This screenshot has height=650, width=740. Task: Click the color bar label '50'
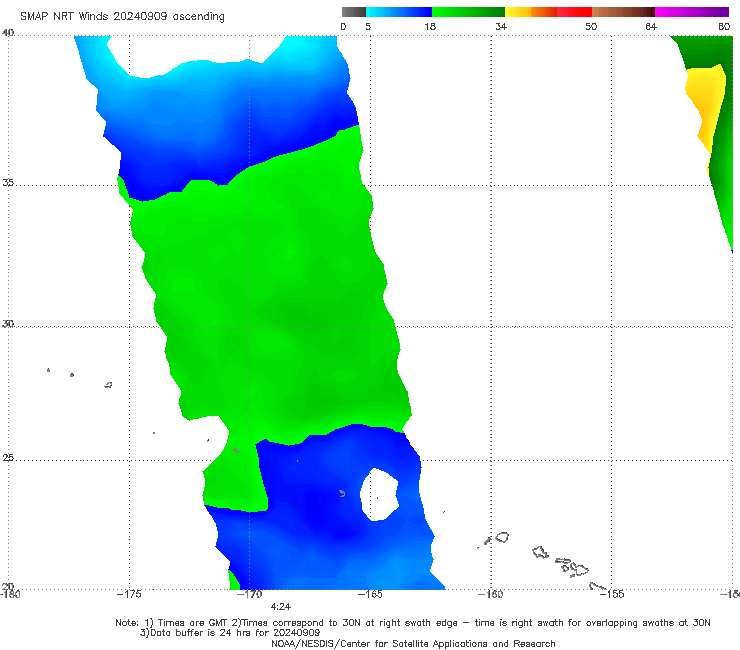tap(591, 27)
